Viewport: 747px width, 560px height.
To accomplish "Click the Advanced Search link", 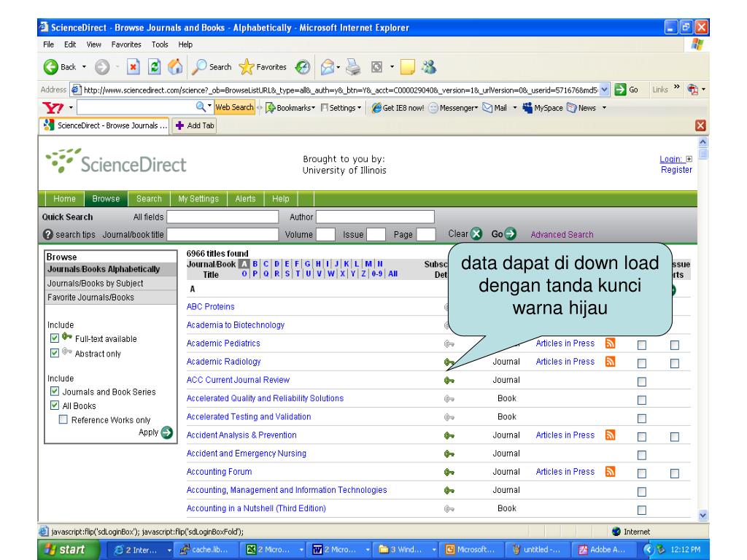I will [562, 234].
